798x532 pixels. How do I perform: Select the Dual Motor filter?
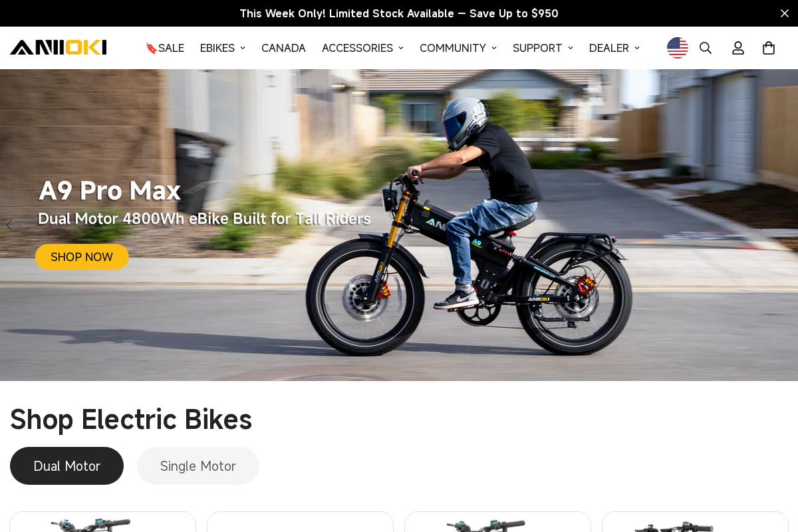66,465
